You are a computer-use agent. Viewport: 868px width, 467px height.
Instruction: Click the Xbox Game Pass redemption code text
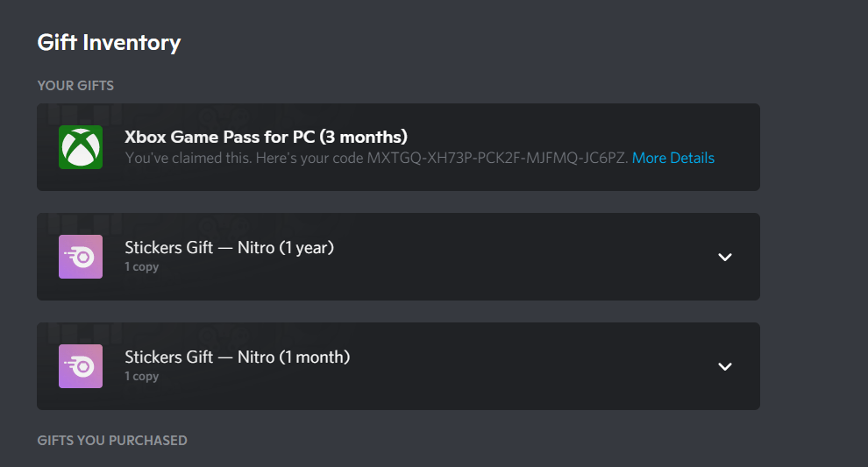pos(496,159)
